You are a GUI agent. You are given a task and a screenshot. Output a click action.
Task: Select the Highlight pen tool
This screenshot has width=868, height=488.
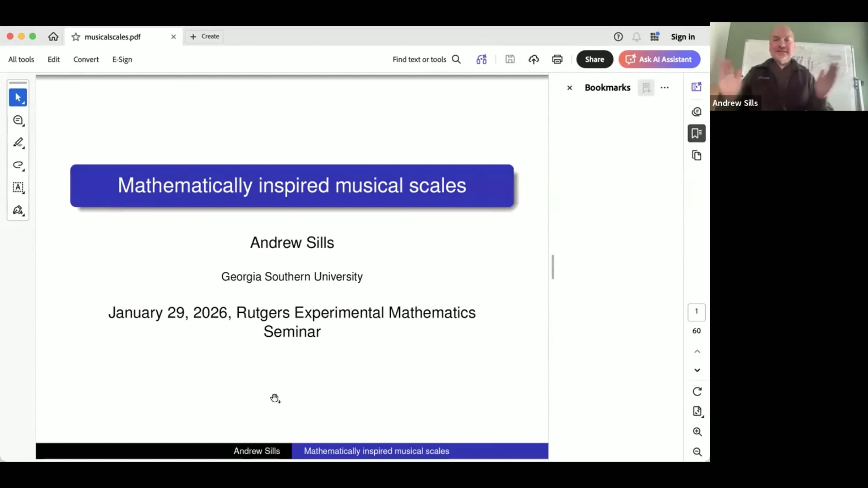(x=18, y=143)
